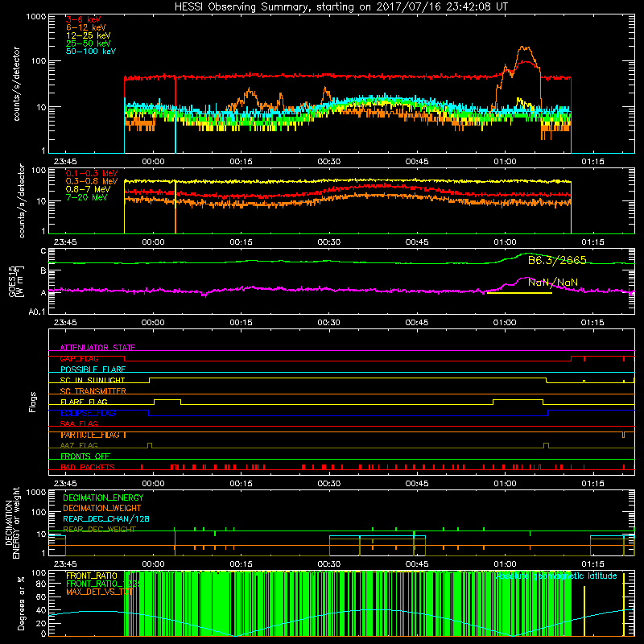The width and height of the screenshot is (644, 644).
Task: Select the ATTENUATOR_STATE flag label
Action: click(x=97, y=348)
